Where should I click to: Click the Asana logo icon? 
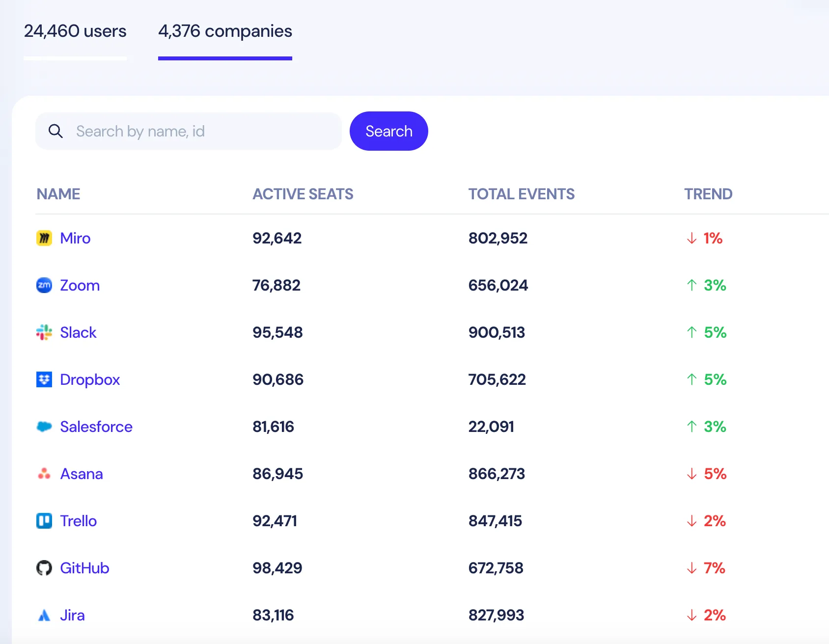click(44, 474)
